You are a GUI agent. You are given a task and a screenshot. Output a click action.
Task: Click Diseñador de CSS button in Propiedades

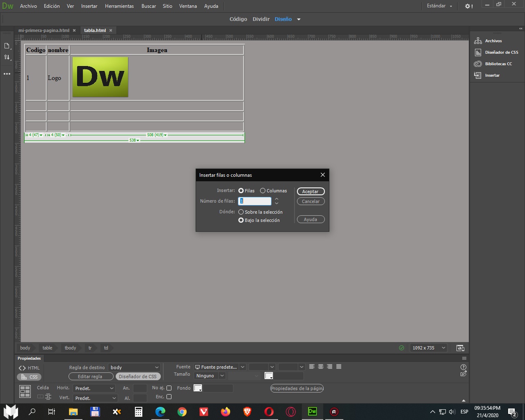point(137,377)
